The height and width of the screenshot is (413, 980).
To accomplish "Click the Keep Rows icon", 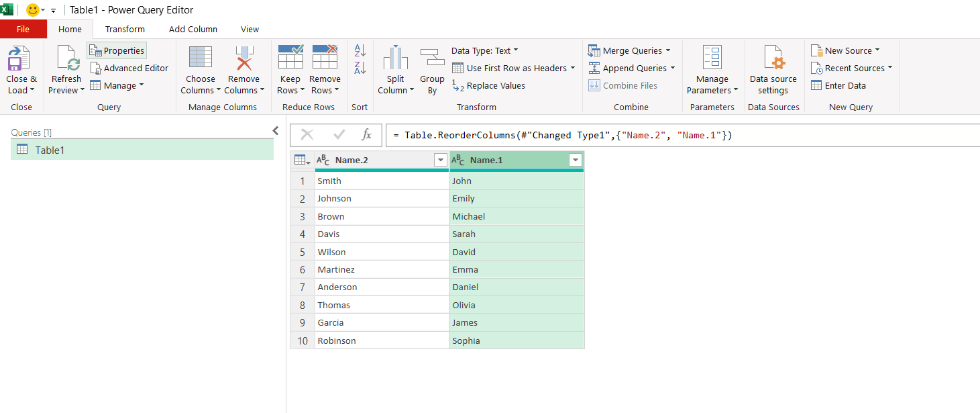I will click(x=290, y=56).
